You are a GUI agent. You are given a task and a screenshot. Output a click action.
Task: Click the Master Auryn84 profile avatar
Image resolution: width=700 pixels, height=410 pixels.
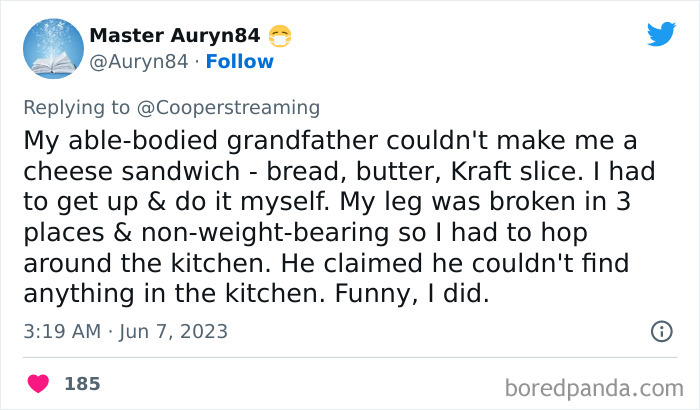point(52,48)
